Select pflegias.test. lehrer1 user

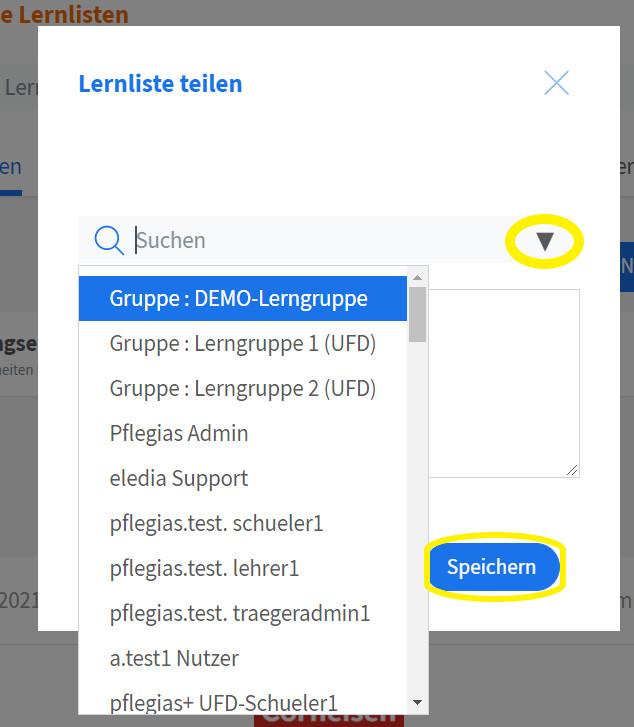pyautogui.click(x=204, y=568)
